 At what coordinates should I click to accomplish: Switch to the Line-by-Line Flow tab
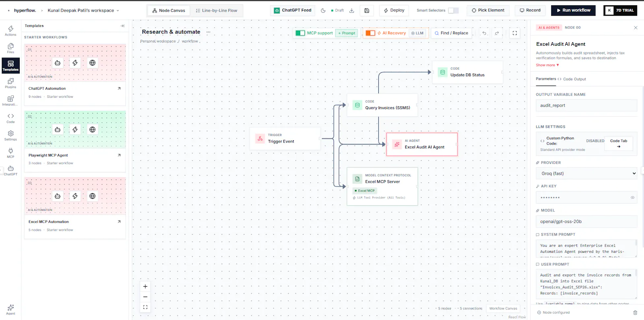tap(217, 10)
